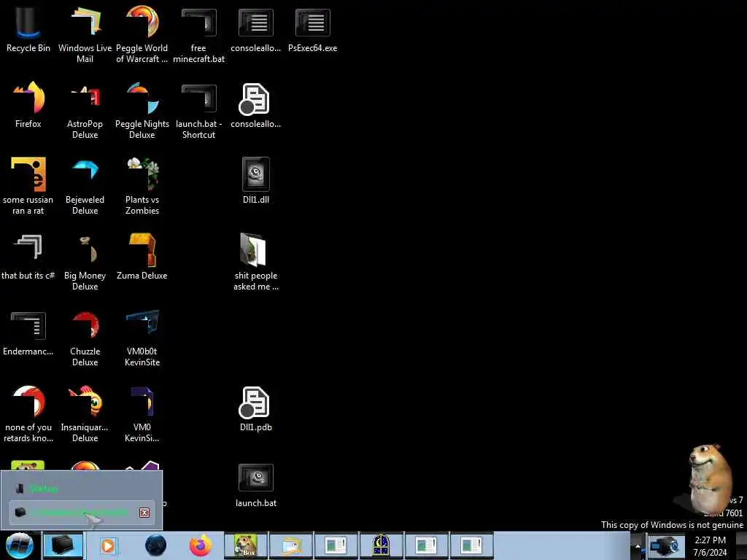This screenshot has width=747, height=560.
Task: Select the top-row consoleallo... file icon
Action: pos(256,29)
